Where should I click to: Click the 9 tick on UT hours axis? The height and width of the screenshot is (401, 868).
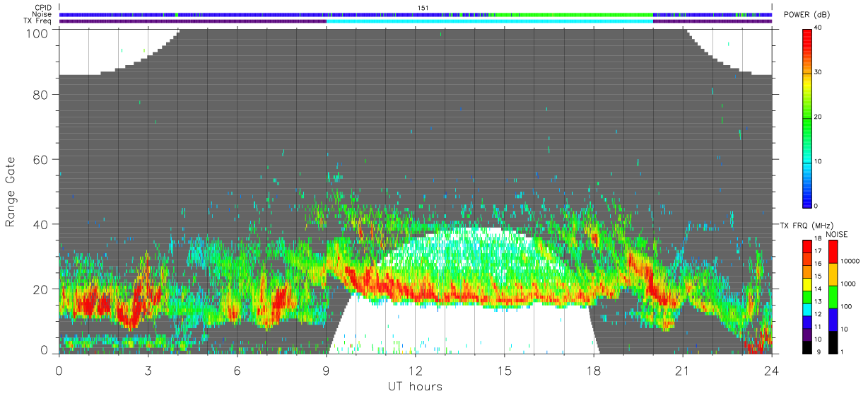pyautogui.click(x=327, y=370)
